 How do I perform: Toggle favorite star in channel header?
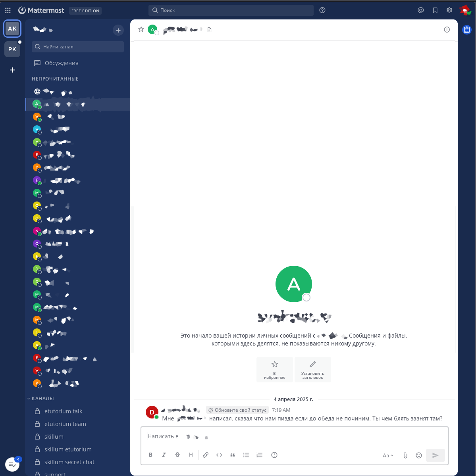click(x=141, y=29)
